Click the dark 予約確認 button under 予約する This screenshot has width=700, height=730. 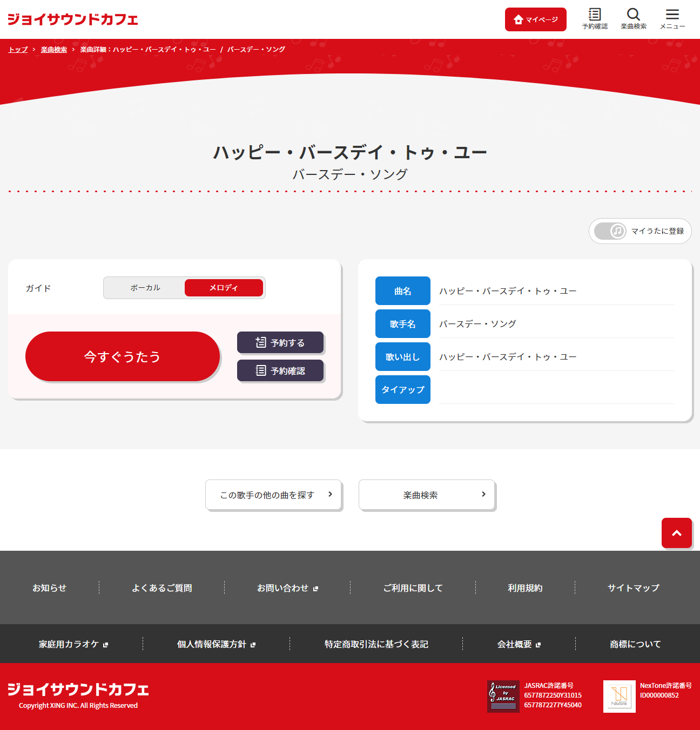[280, 370]
